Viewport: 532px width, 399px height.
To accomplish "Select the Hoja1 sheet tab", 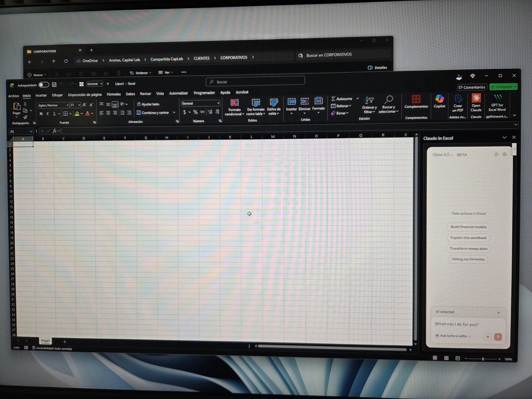I will click(46, 340).
